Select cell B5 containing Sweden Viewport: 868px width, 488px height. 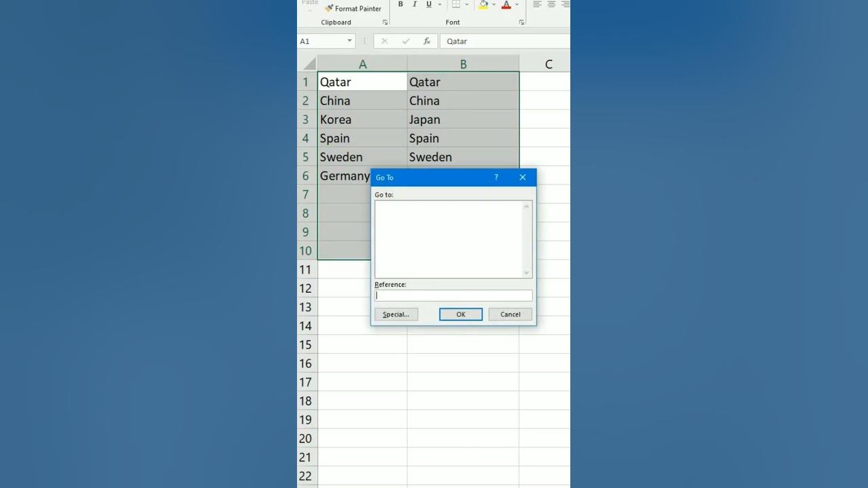463,157
